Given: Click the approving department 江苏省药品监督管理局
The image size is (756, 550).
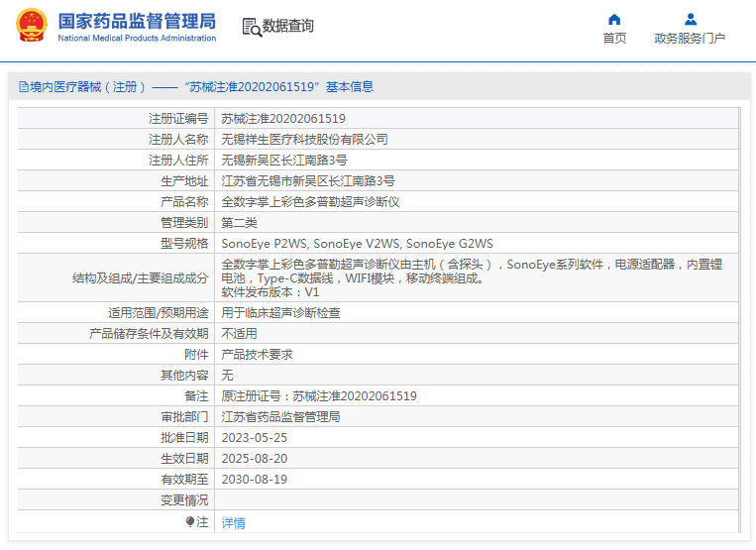Looking at the screenshot, I should coord(280,417).
